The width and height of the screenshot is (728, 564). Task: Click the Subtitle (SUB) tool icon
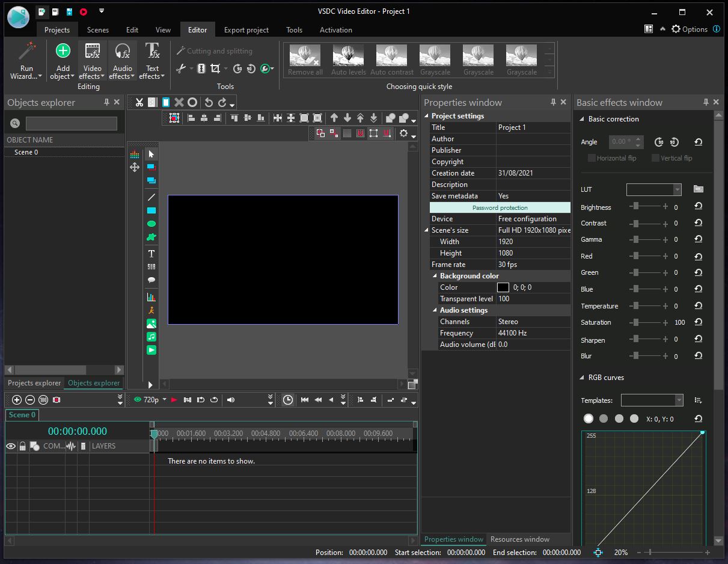pyautogui.click(x=151, y=266)
